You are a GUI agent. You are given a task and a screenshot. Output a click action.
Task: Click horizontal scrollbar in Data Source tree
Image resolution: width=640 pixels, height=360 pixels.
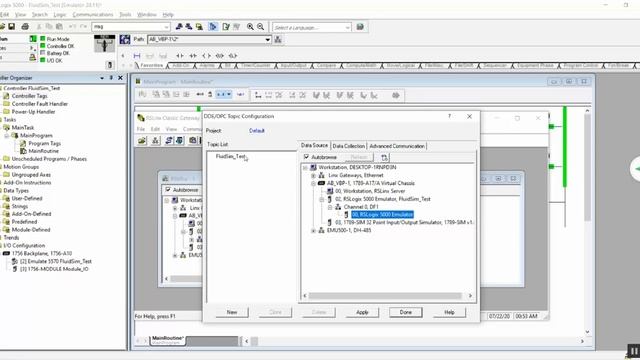click(384, 296)
